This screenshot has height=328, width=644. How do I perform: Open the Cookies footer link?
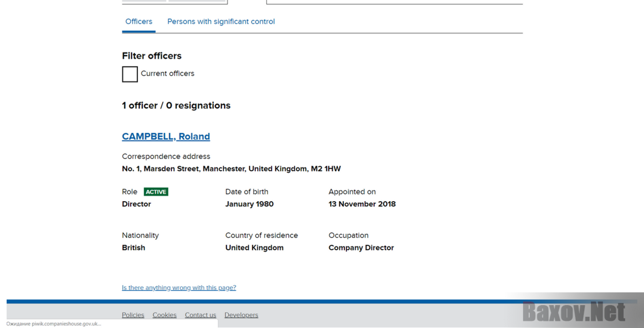(164, 315)
